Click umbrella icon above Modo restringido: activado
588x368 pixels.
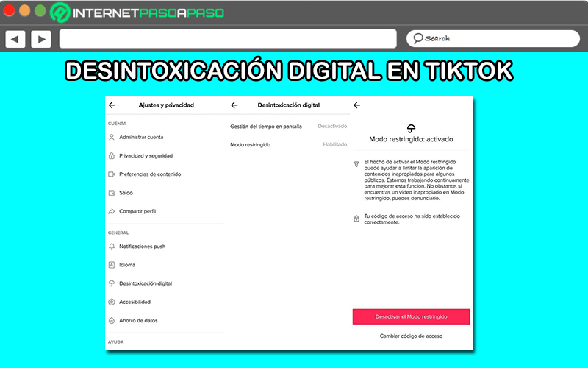click(x=411, y=128)
